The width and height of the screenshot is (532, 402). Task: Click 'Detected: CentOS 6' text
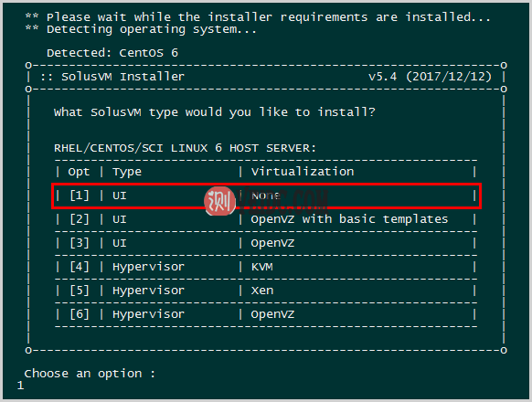click(x=112, y=53)
